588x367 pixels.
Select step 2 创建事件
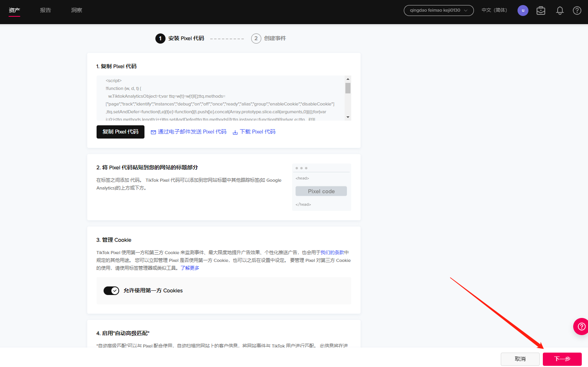pyautogui.click(x=269, y=38)
